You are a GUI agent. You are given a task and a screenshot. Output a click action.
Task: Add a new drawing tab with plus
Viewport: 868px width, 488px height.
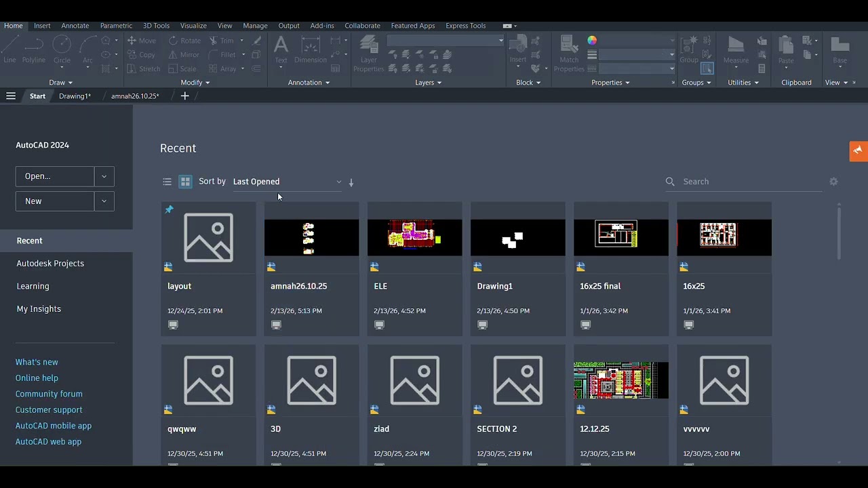coord(184,96)
